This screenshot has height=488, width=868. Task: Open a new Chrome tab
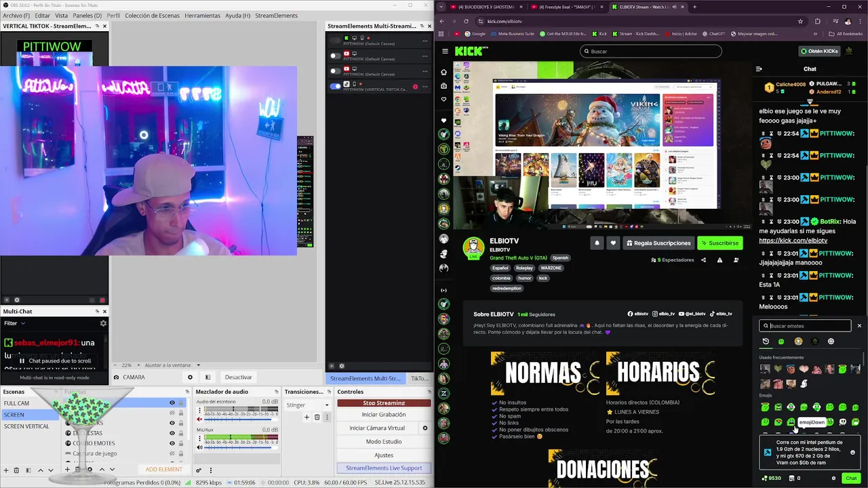pos(694,7)
